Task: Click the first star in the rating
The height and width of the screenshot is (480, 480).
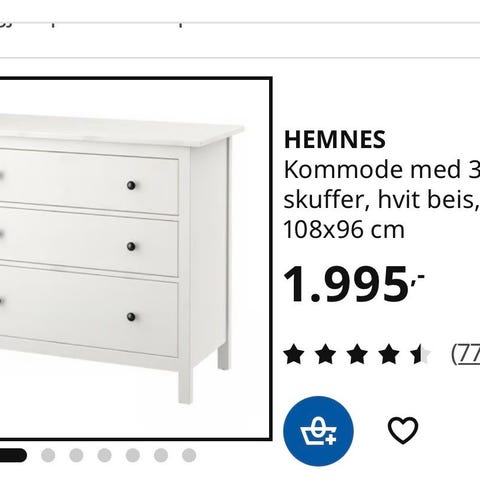Action: click(294, 354)
